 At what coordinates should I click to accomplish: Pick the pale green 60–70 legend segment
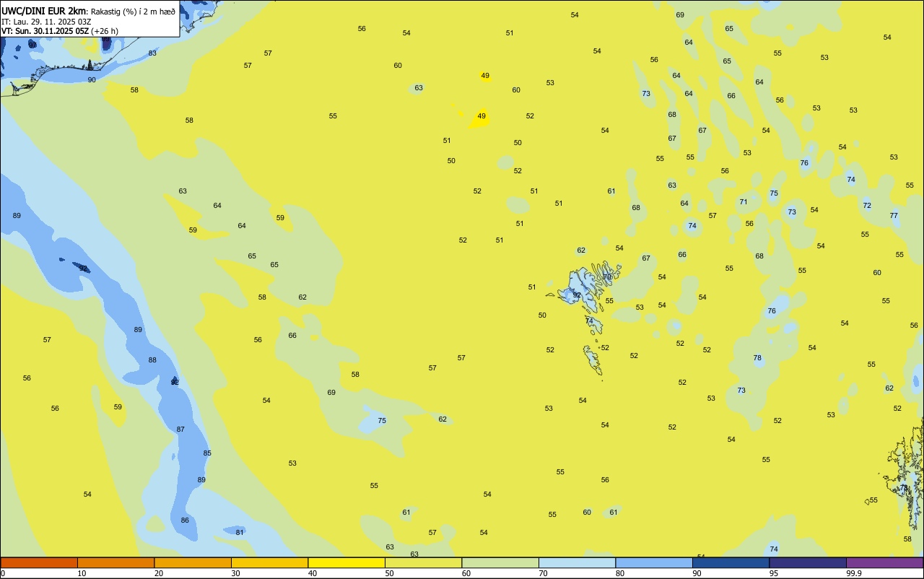(500, 562)
